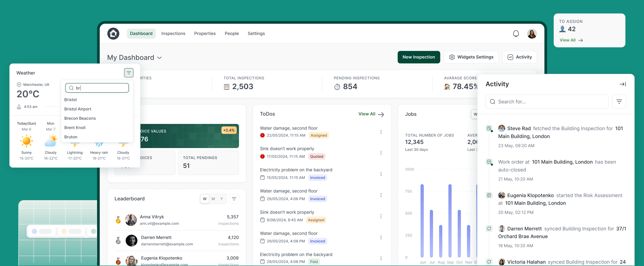Viewport: 644px width, 266px height.
Task: Click the New Inspection button
Action: click(x=419, y=57)
